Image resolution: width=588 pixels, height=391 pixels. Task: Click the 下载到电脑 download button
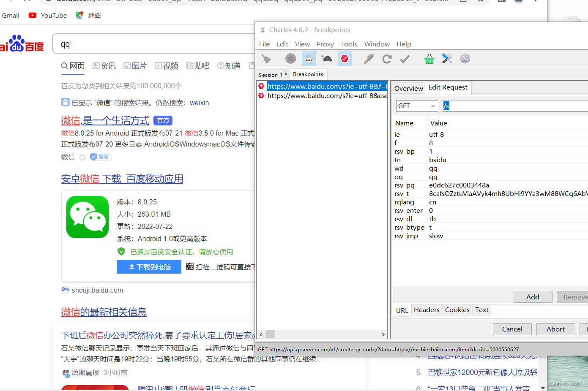pyautogui.click(x=149, y=267)
